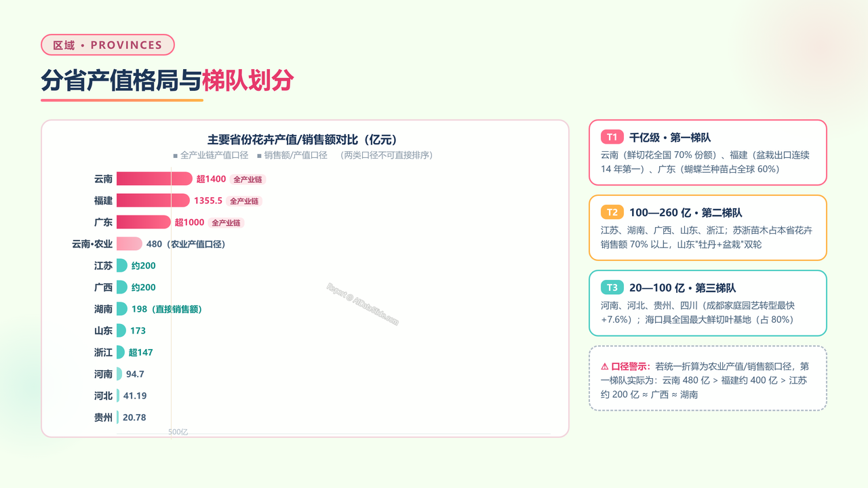Click the 约200 value in the 江苏 row
The image size is (868, 488).
coord(144,266)
